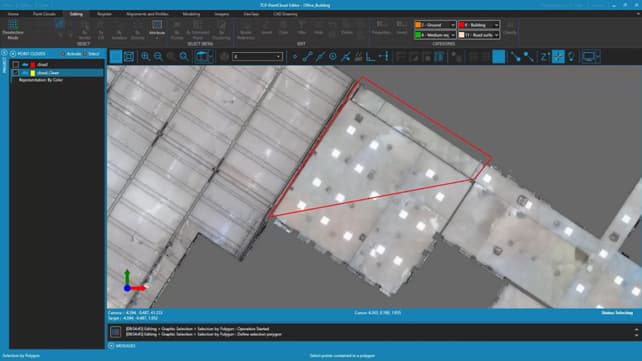The height and width of the screenshot is (361, 642).
Task: Click the Dissolve Mode ribbon icon
Action: 13,29
